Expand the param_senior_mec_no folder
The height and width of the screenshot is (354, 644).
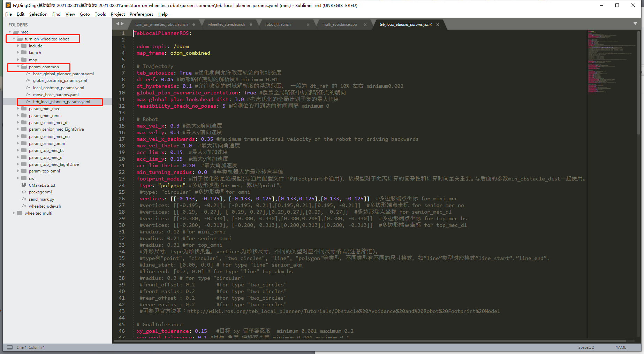pos(18,136)
